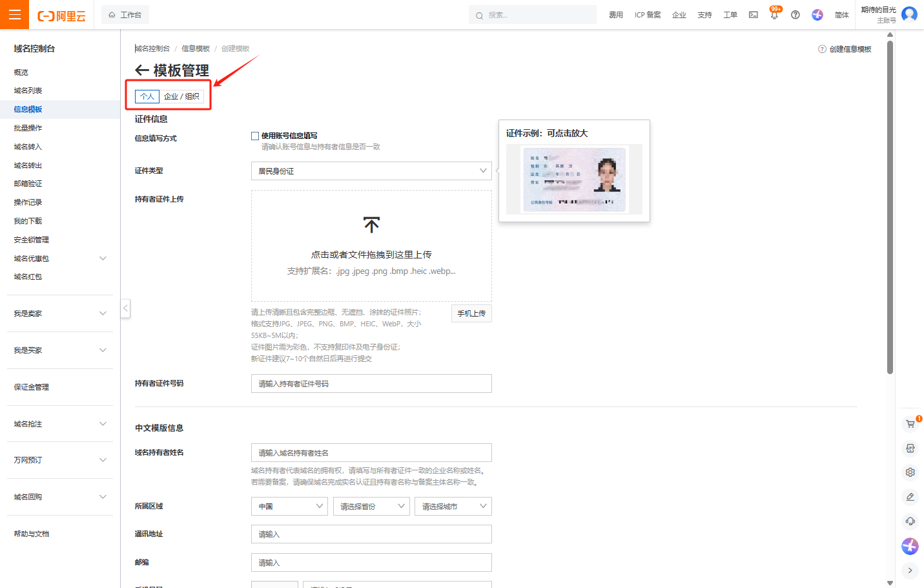Click the edit pencil icon on right toolbar
This screenshot has height=588, width=924.
click(x=910, y=497)
